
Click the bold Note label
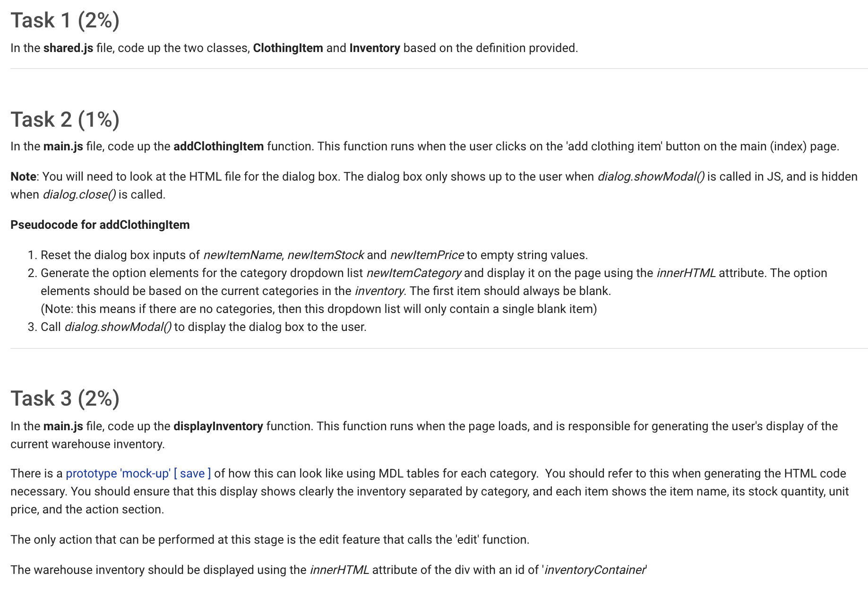[x=23, y=176]
